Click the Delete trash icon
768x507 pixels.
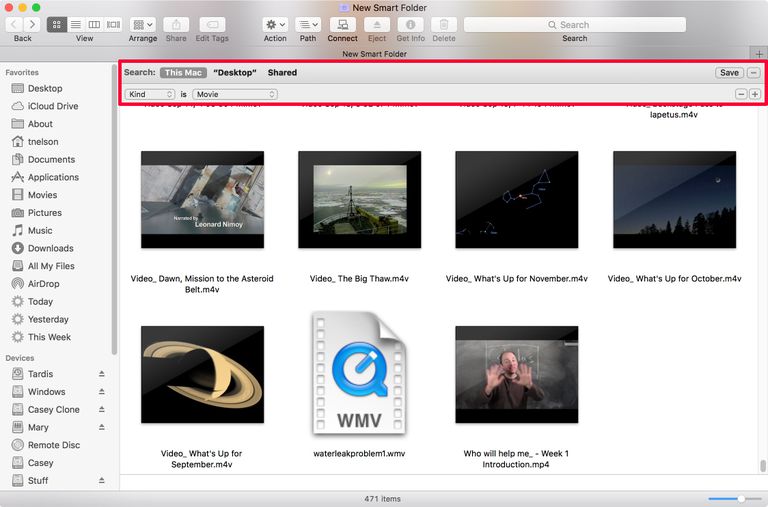444,24
